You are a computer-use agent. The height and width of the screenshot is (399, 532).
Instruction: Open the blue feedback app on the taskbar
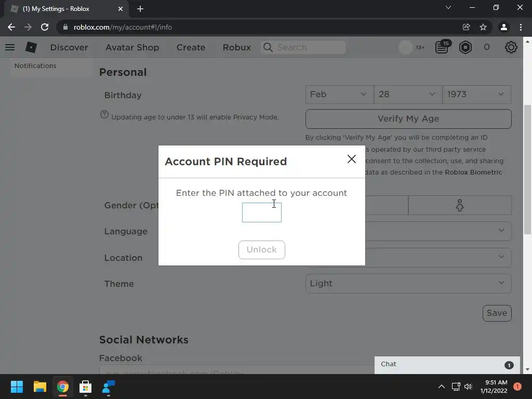(109, 387)
